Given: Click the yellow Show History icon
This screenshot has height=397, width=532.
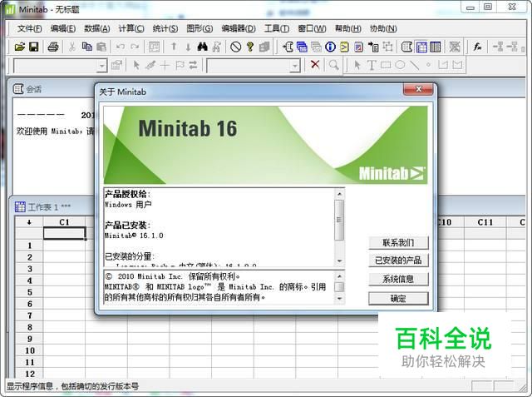Looking at the screenshot, I should [344, 47].
